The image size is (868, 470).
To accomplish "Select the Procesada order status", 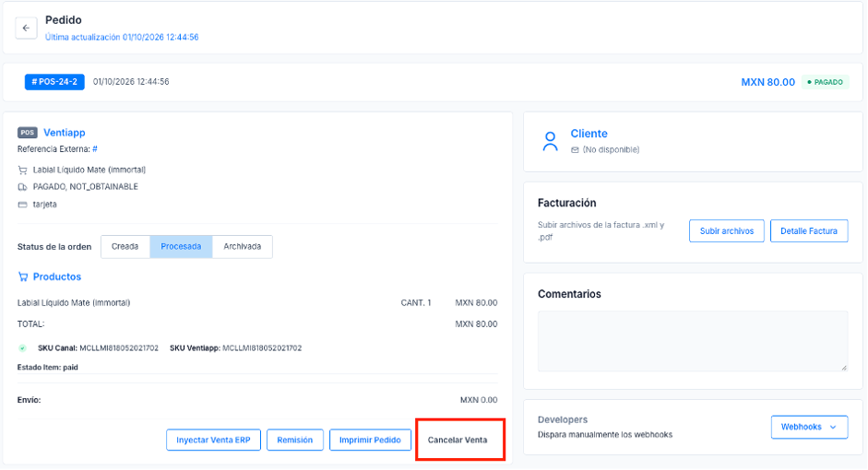I will tap(181, 247).
